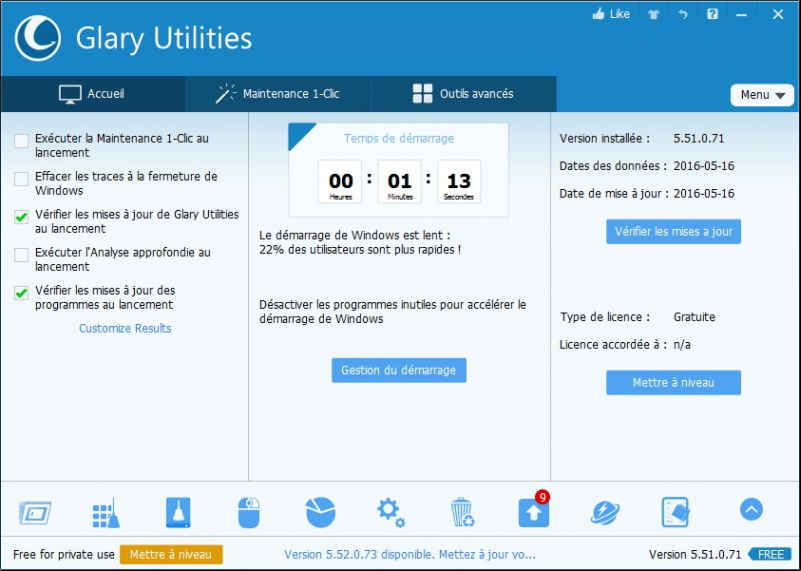Open the Software Update icon with badge 9
801x571 pixels.
[x=534, y=511]
